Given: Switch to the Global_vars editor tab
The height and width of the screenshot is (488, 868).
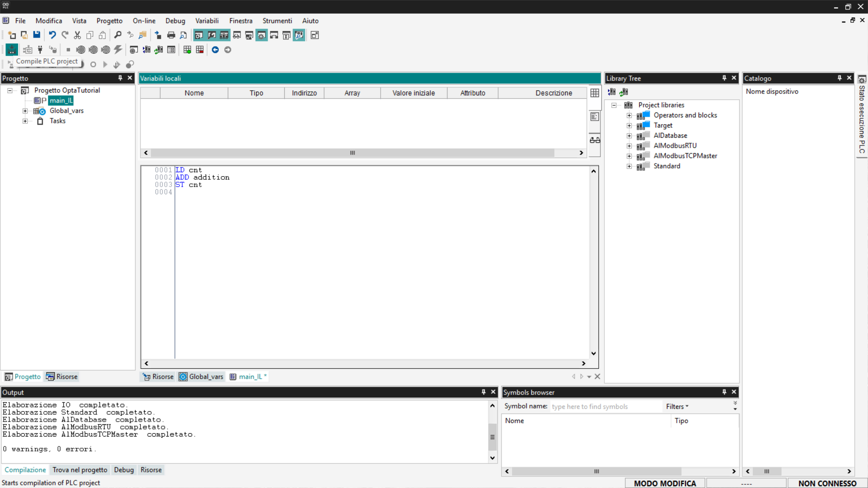Looking at the screenshot, I should coord(202,377).
